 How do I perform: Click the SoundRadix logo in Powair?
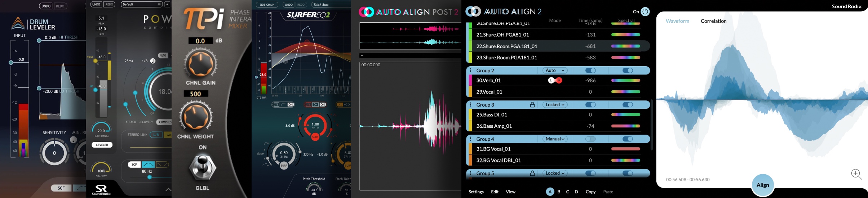[101, 190]
